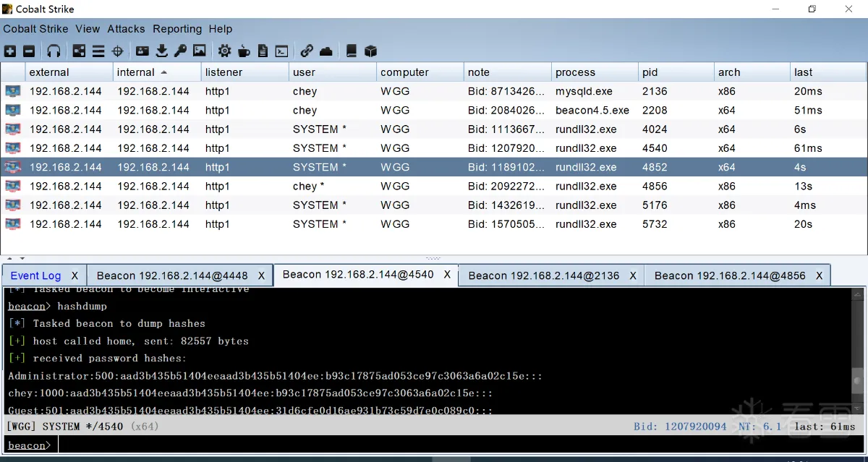Click the chey:1000 hash line in console
This screenshot has width=868, height=462.
(251, 393)
